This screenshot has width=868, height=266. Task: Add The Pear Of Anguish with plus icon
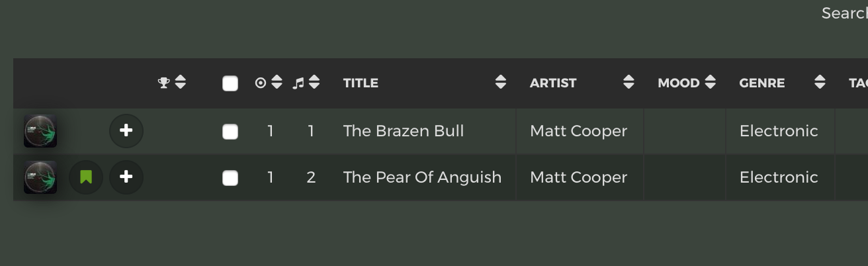click(126, 177)
